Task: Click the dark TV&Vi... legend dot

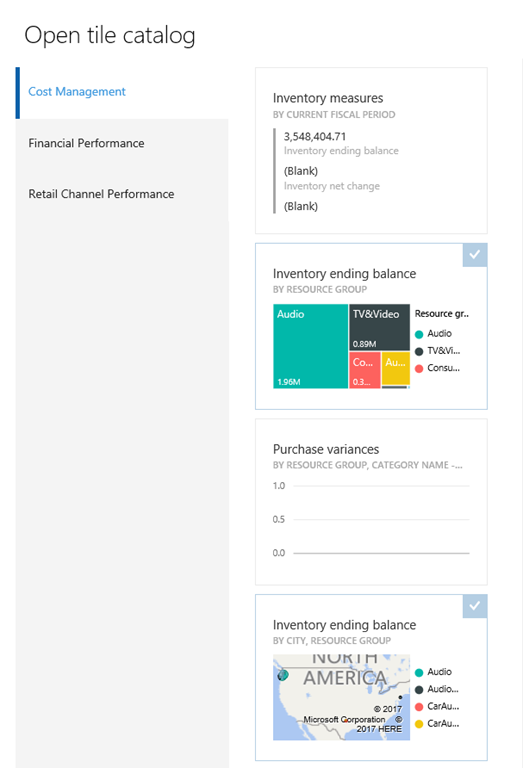Action: pos(419,352)
